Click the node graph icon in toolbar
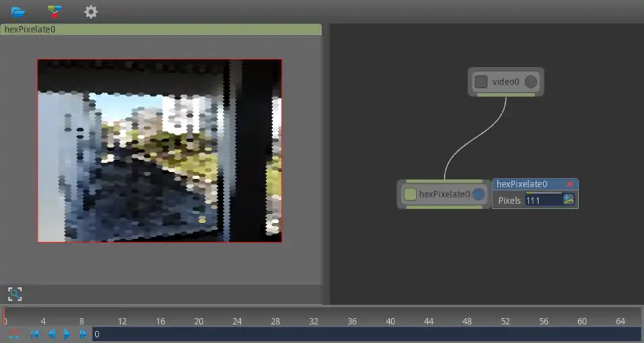This screenshot has width=644, height=343. tap(54, 11)
